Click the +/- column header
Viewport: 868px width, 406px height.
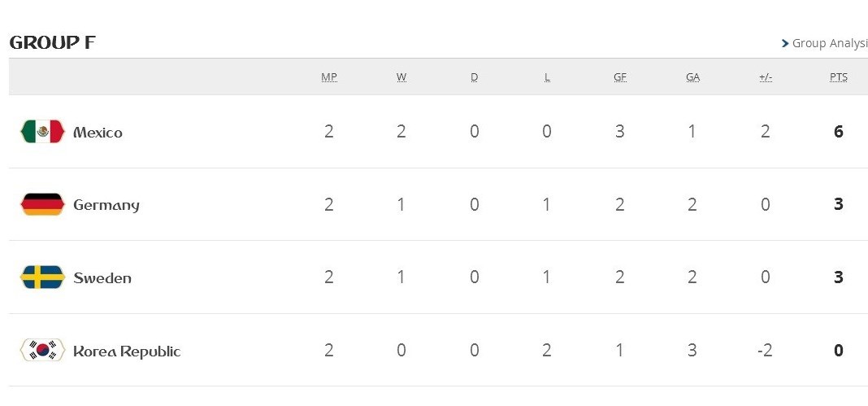766,77
